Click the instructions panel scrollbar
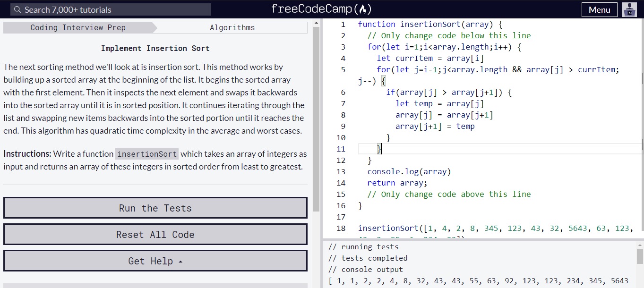Viewport: 644px width, 288px height. click(317, 118)
